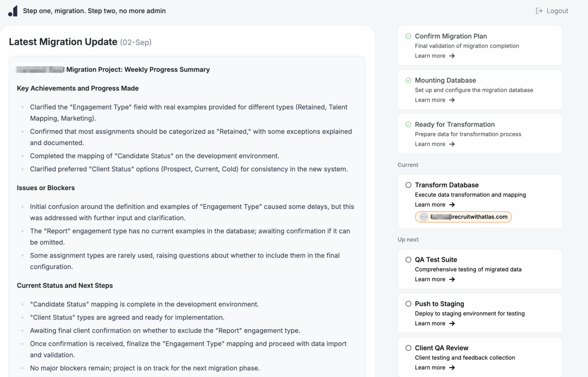Click the arrow icon next to QA Test Suite Learn more
The height and width of the screenshot is (377, 588).
coord(452,279)
